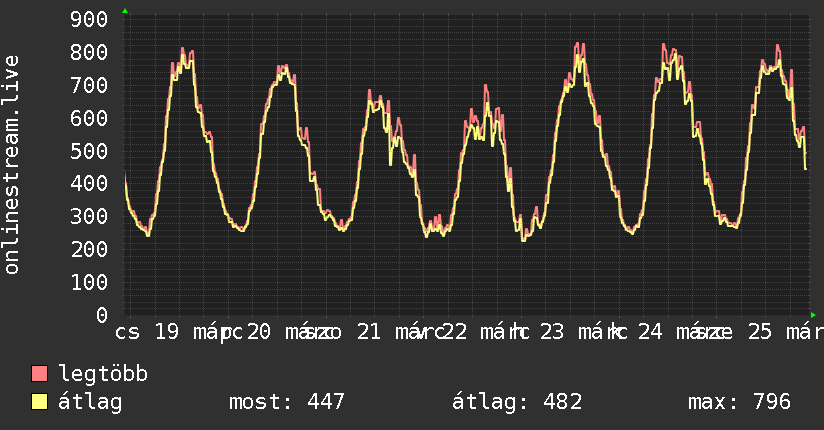Image resolution: width=824 pixels, height=430 pixels.
Task: Click the '24 márc' date label
Action: coord(685,332)
